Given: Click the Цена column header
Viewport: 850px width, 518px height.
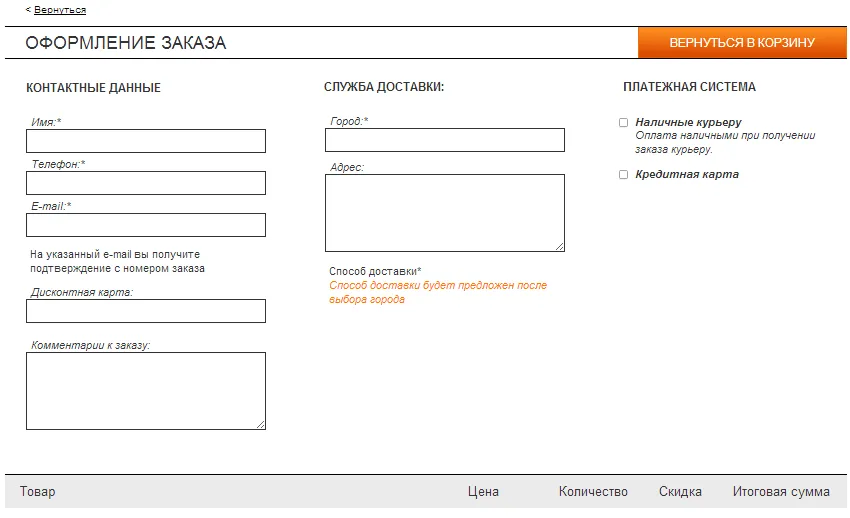Looking at the screenshot, I should [483, 491].
